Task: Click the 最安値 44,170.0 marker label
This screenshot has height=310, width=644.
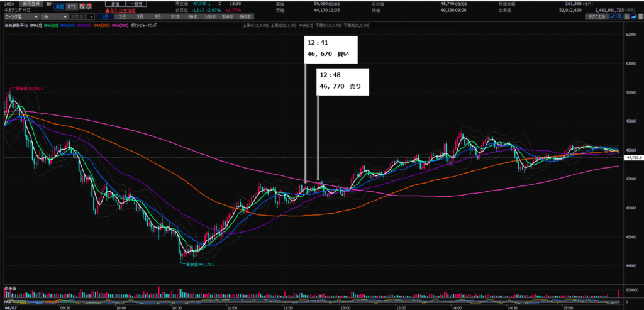Action: 199,265
